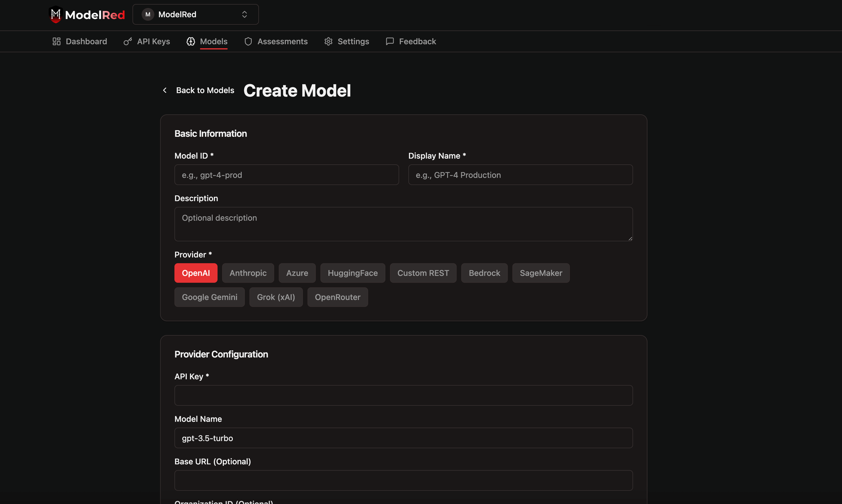
Task: Click the Settings gear icon
Action: (328, 41)
